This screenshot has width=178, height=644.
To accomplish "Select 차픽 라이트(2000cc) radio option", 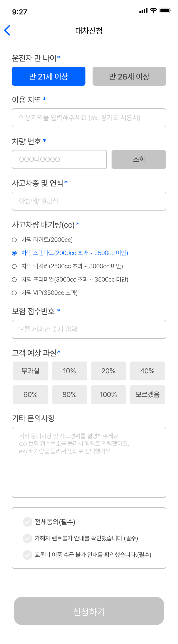I will tap(14, 240).
